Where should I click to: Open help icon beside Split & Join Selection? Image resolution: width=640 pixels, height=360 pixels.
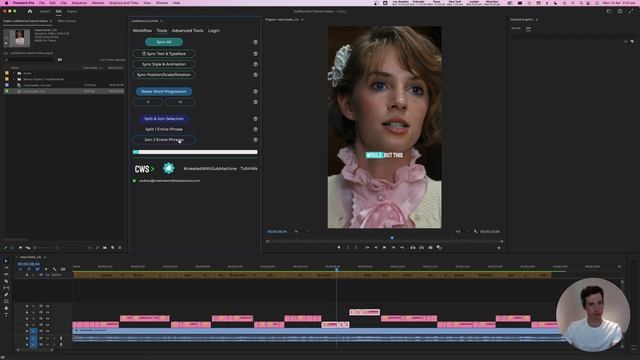pos(255,118)
